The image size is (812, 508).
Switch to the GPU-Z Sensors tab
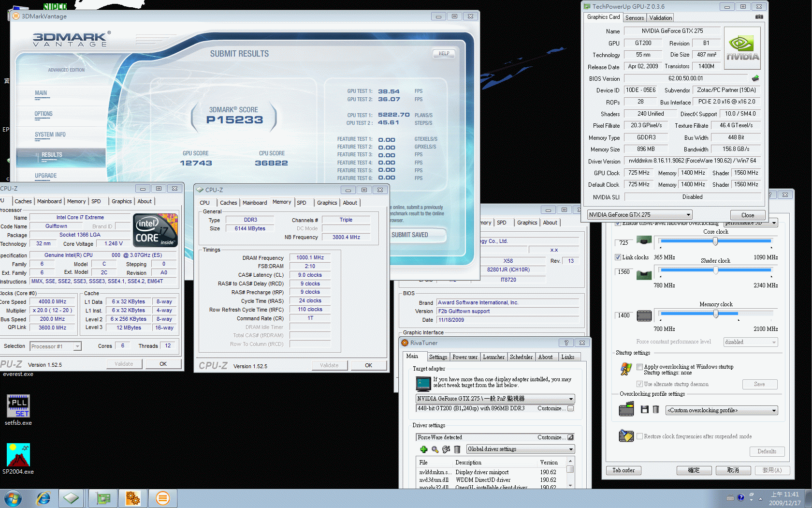click(x=635, y=18)
